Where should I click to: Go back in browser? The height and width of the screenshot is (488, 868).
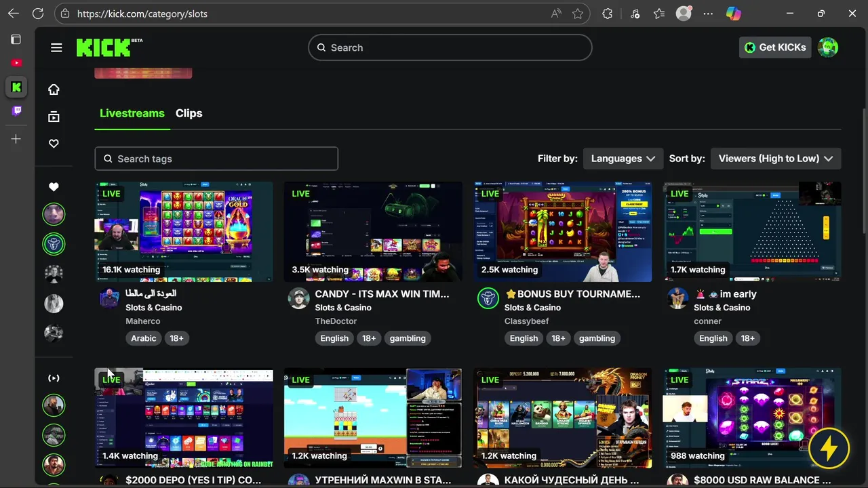tap(14, 14)
